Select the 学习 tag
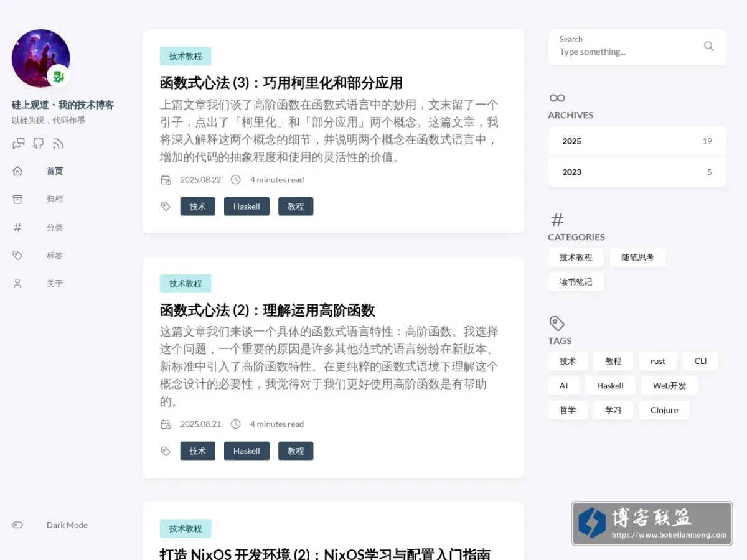This screenshot has width=747, height=560. click(x=613, y=410)
